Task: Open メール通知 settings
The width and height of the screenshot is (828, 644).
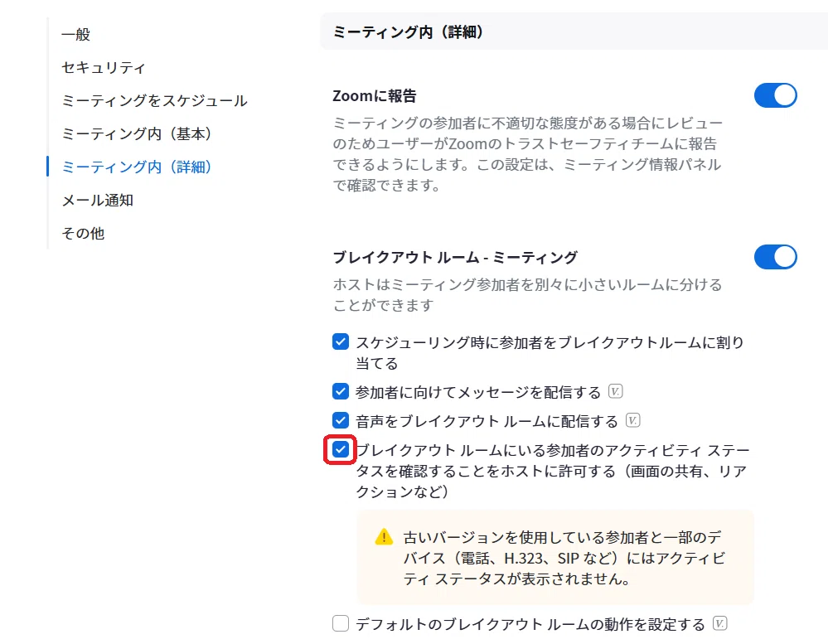Action: tap(98, 200)
